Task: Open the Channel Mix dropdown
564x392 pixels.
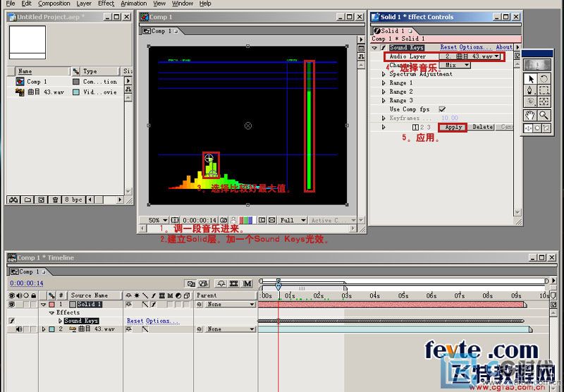Action: coord(455,65)
